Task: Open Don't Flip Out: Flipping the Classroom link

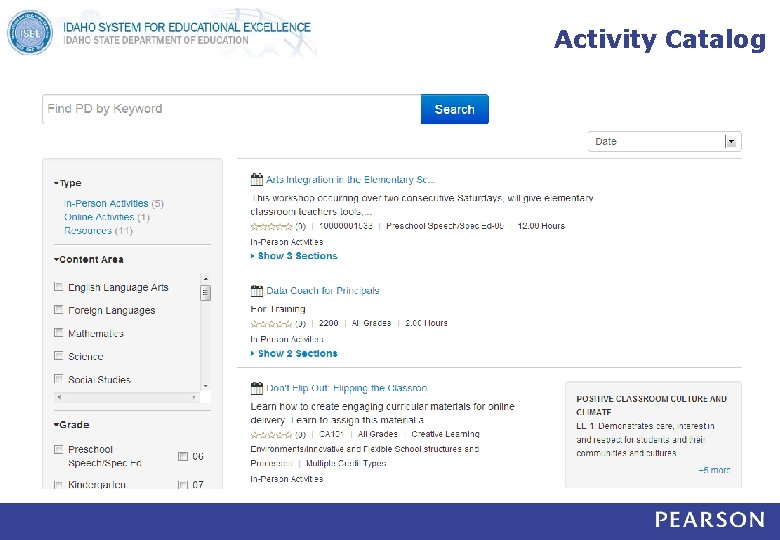Action: (347, 388)
